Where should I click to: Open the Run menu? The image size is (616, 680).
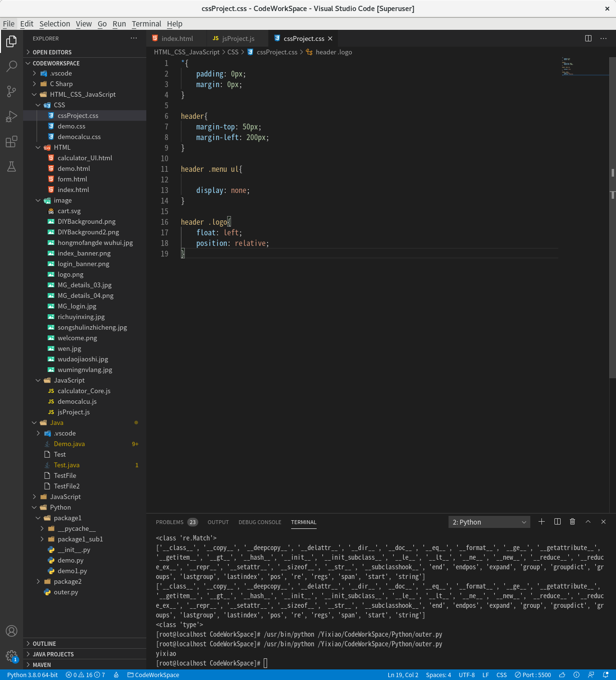(x=119, y=24)
